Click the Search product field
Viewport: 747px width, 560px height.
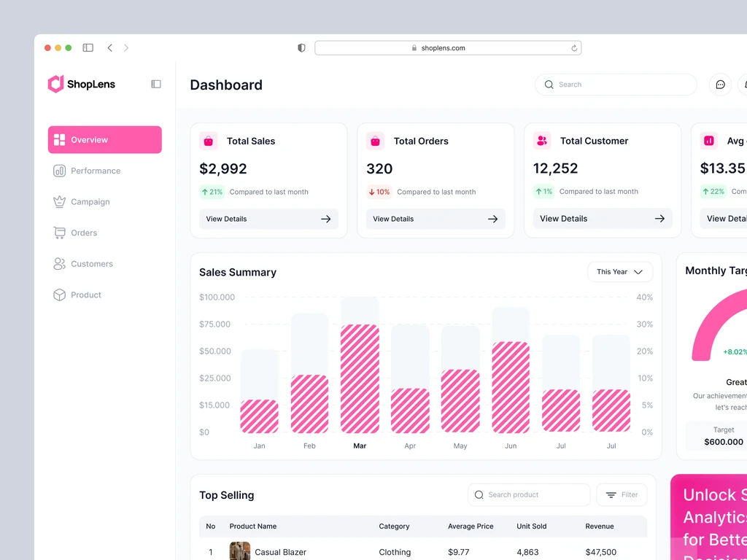pyautogui.click(x=529, y=495)
